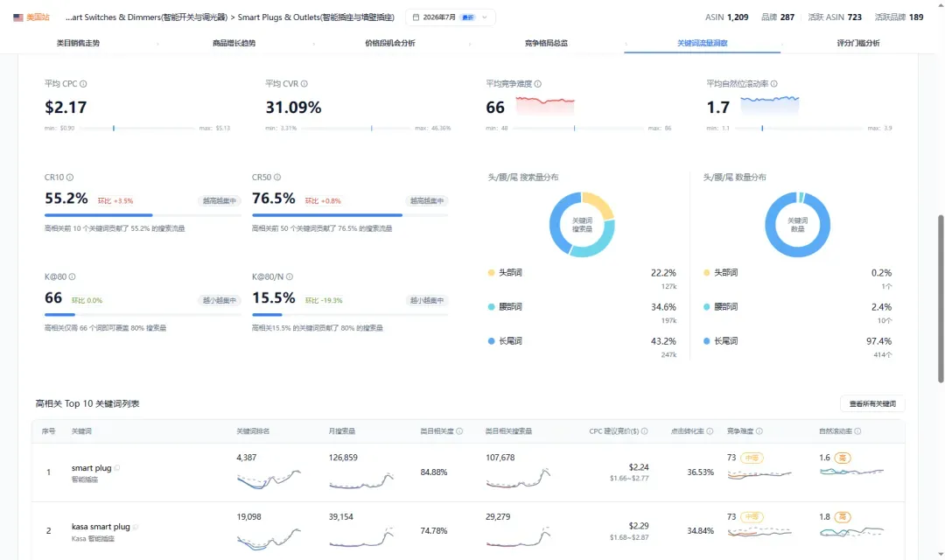
Task: Click 查看所有关键词 button
Action: coord(872,404)
